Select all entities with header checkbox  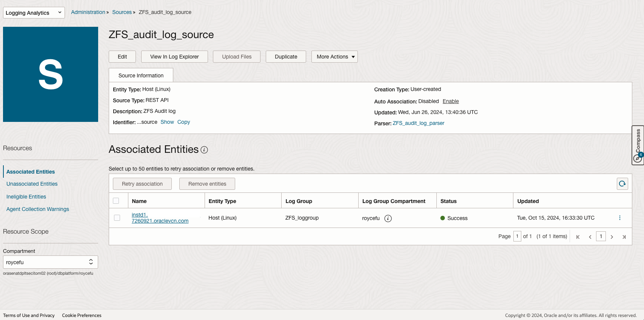(x=116, y=201)
